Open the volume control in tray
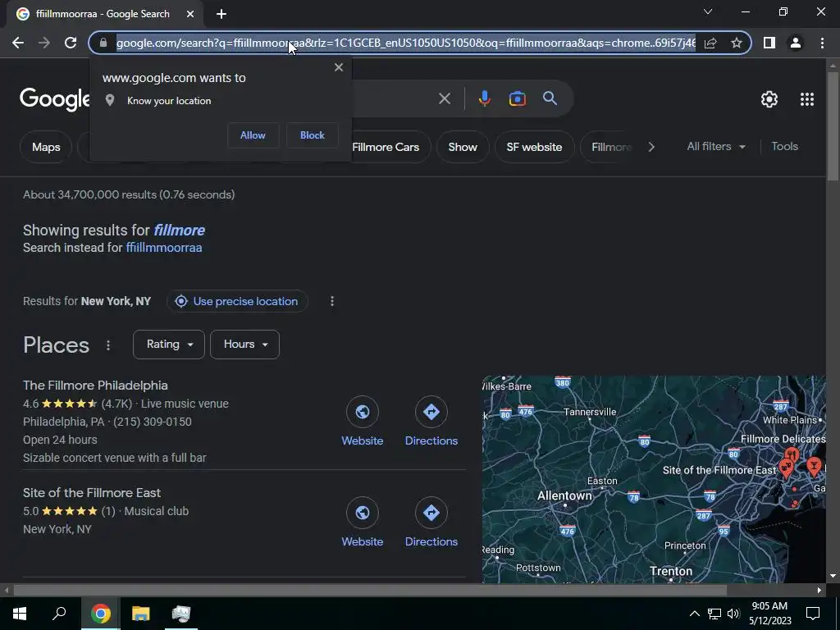Screen dimensions: 840x630 (x=733, y=614)
